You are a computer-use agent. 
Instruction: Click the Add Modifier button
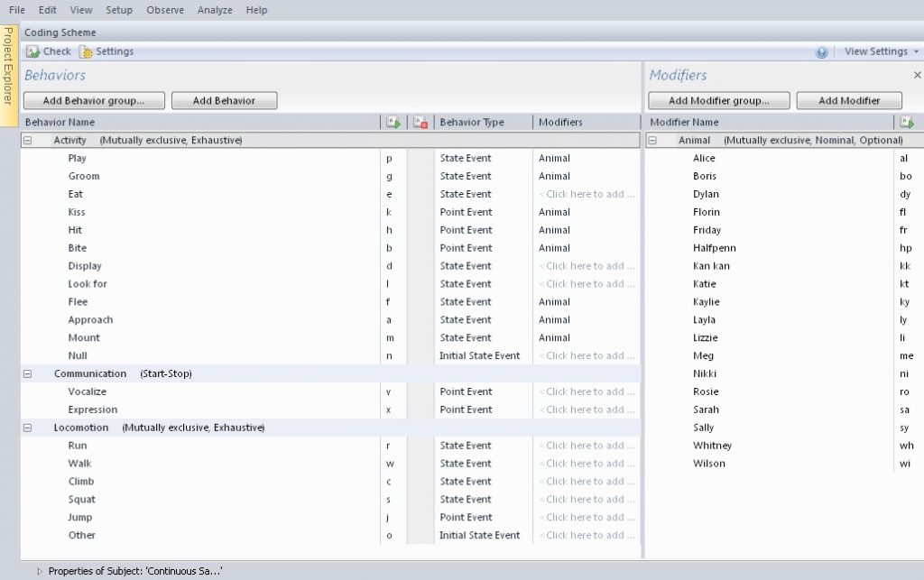click(848, 101)
